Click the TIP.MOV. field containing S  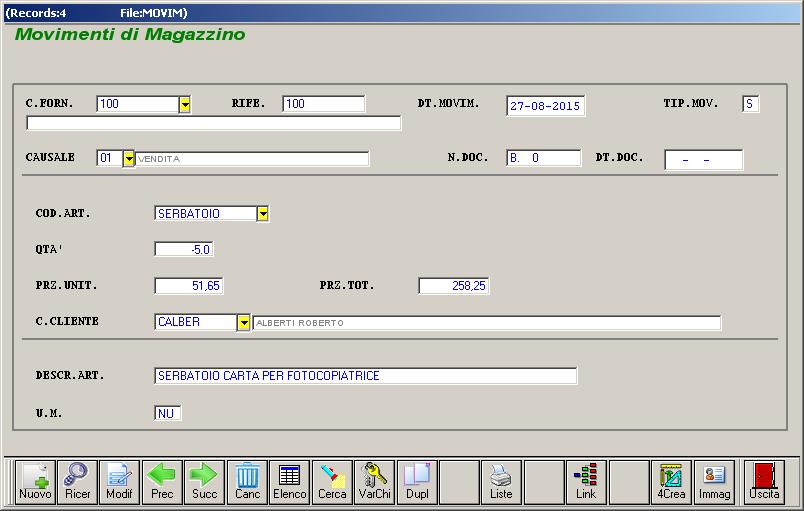[751, 104]
